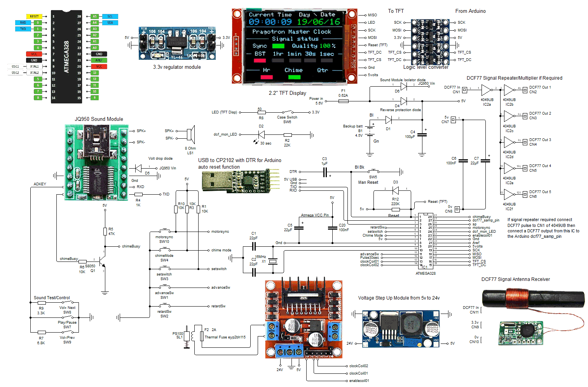Screen dimensions: 588x387
Task: Select the USB to CP2102 adapter image
Action: pyautogui.click(x=241, y=181)
